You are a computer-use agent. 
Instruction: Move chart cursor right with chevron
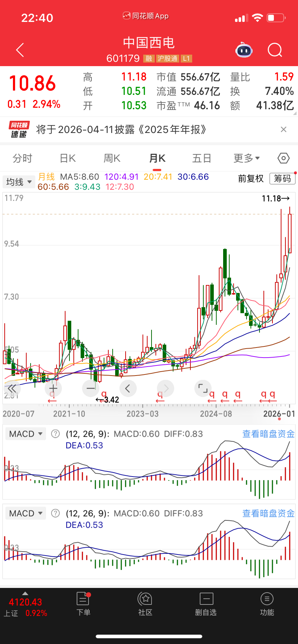coord(166,388)
